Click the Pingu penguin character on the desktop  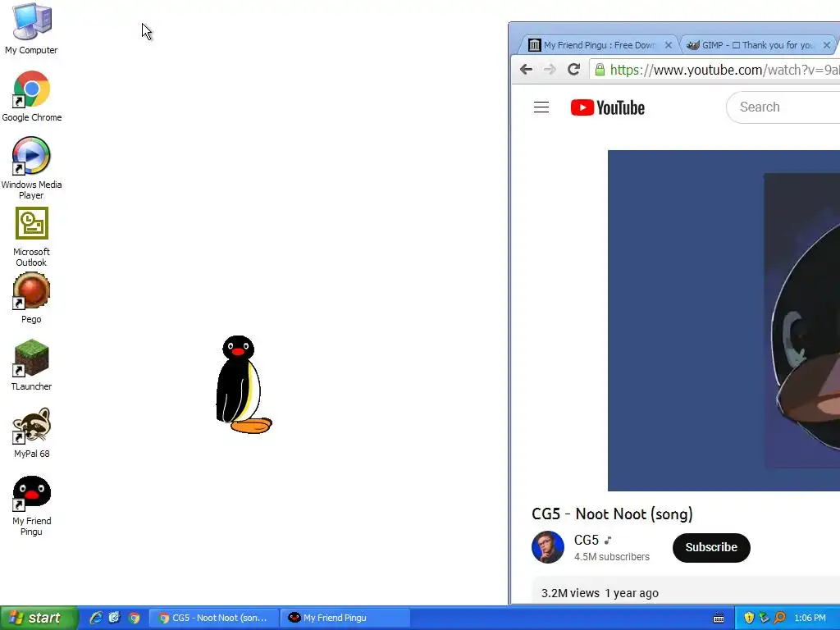click(x=243, y=385)
